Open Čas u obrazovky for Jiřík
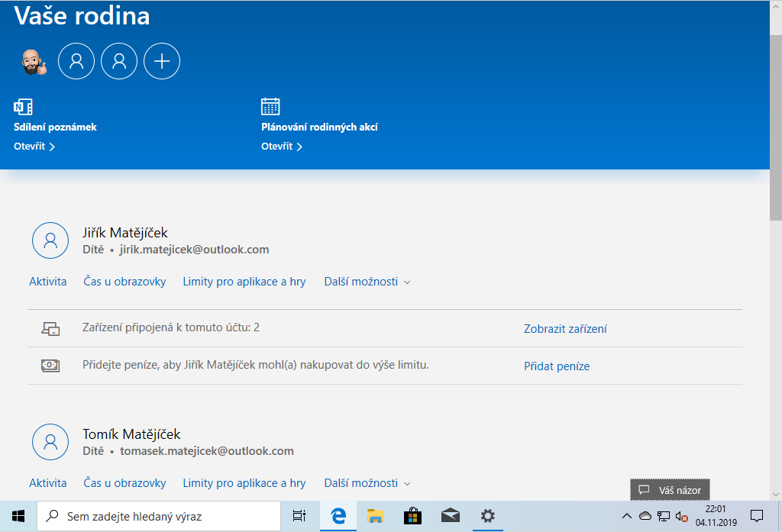This screenshot has width=782, height=532. [x=124, y=282]
